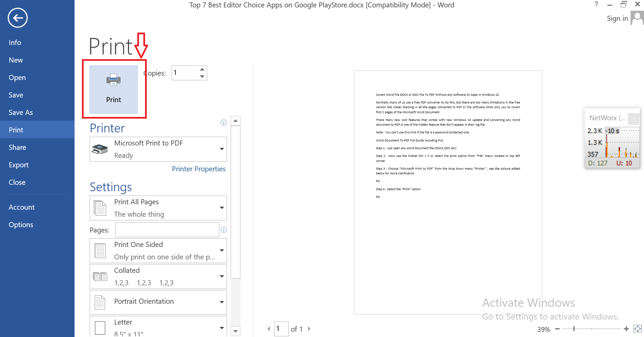Image resolution: width=644 pixels, height=337 pixels.
Task: Click the Pages range input field
Action: (x=167, y=230)
